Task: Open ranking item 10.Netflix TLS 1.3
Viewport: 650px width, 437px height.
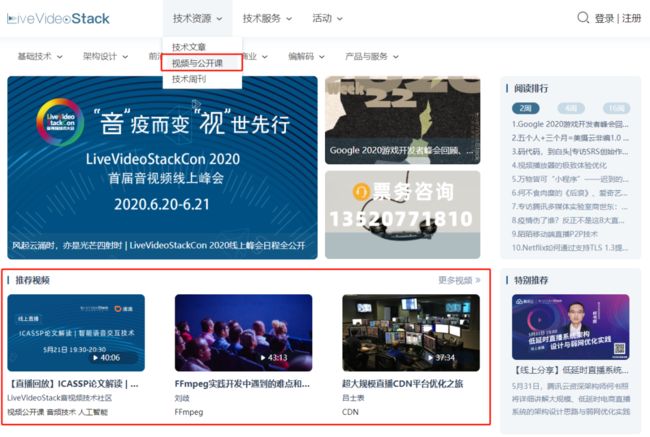Action: click(x=570, y=248)
